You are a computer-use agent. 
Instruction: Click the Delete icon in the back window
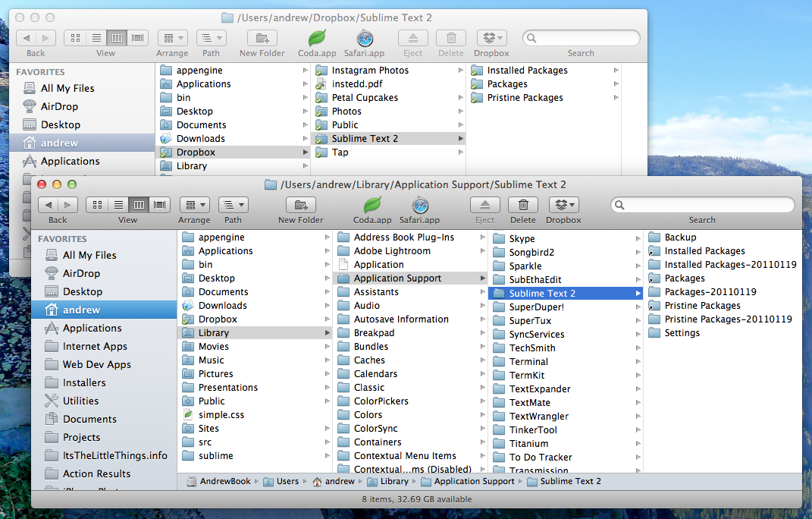coord(451,39)
